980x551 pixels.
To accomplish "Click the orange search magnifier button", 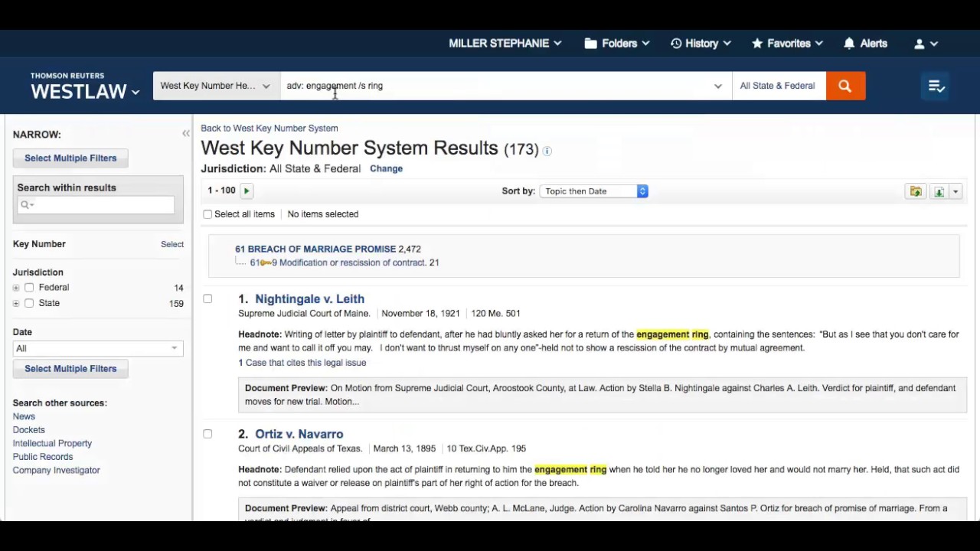I will coord(845,86).
